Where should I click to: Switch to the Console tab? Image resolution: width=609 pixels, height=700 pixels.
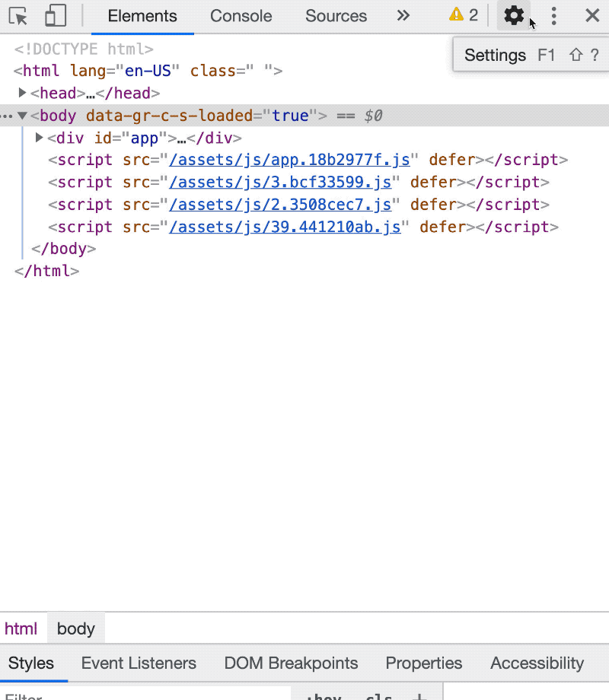point(241,16)
